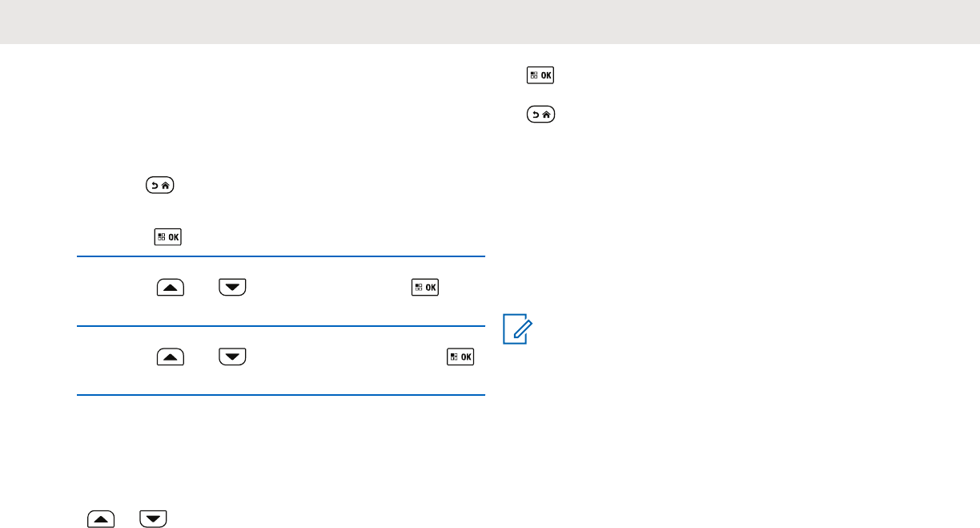The height and width of the screenshot is (528, 980).
Task: Click the Back/Home key icon in the right column
Action: [541, 115]
